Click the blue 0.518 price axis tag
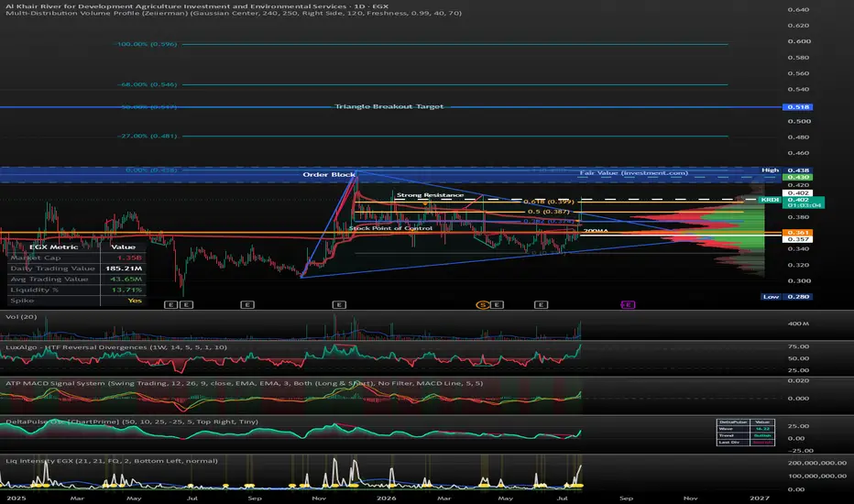Image resolution: width=854 pixels, height=504 pixels. pyautogui.click(x=797, y=107)
